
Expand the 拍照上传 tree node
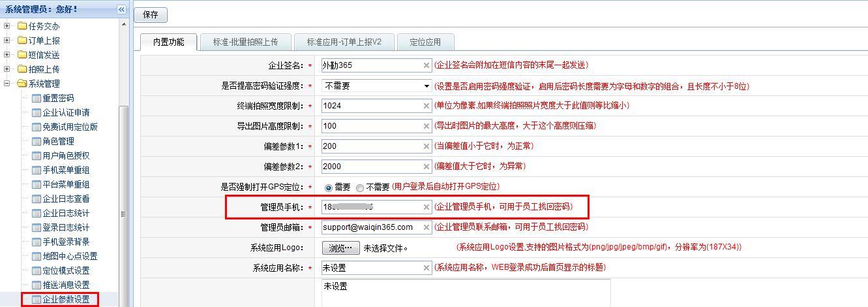[x=7, y=69]
